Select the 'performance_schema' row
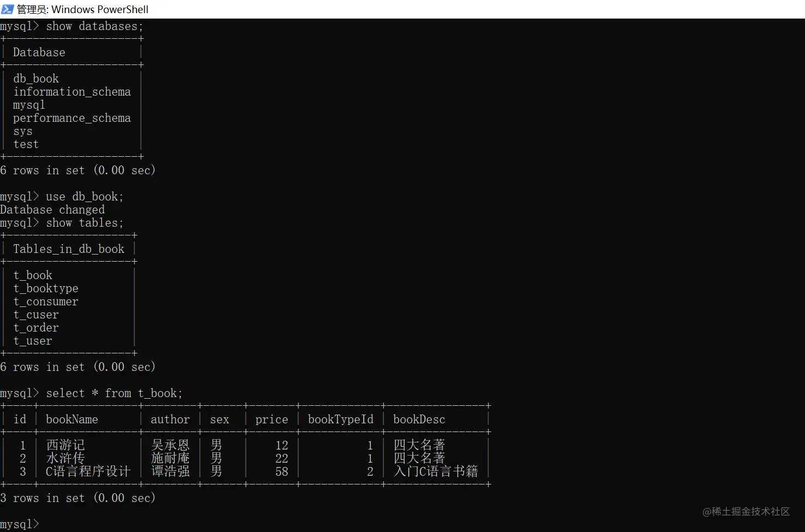 [72, 118]
